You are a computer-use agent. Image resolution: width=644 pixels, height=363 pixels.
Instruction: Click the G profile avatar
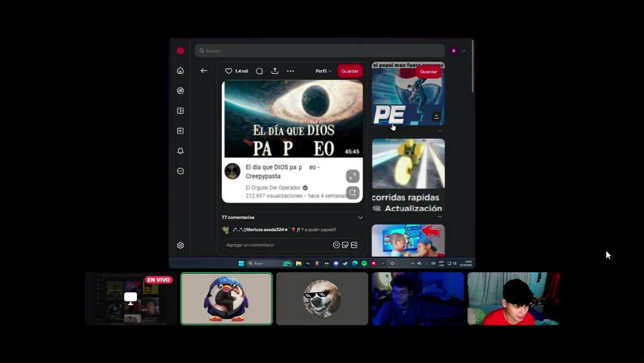click(454, 51)
